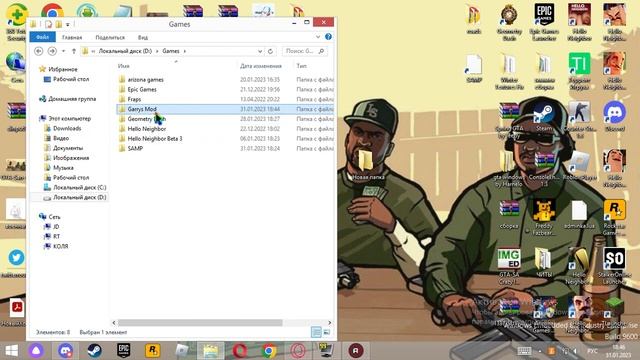
Task: Open Discord from taskbar
Action: [x=65, y=351]
